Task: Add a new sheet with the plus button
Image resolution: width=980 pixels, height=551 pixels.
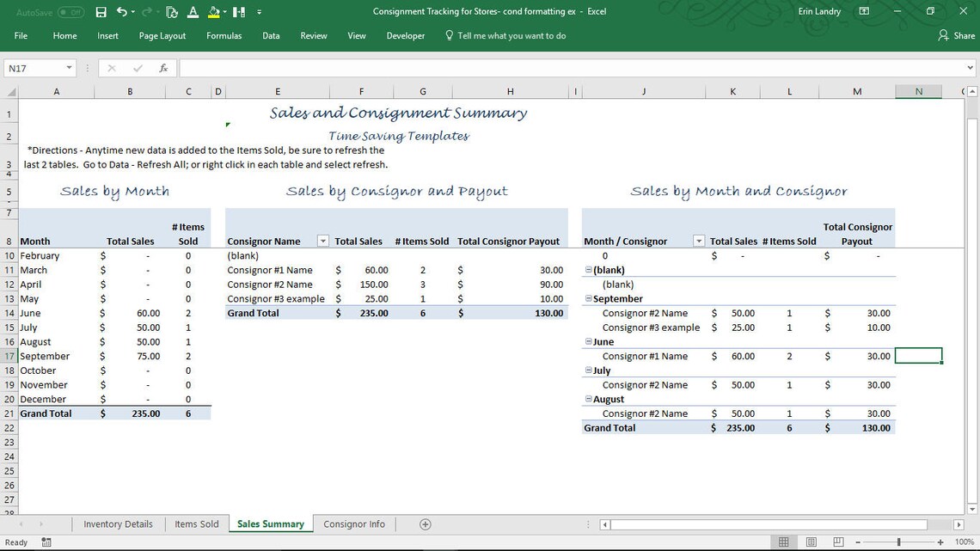Action: (x=423, y=523)
